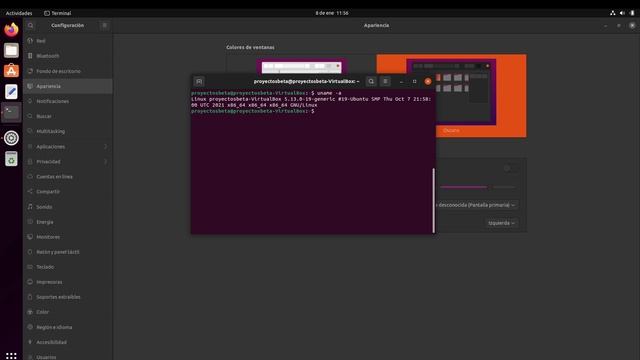Open Compartir settings
640x360 pixels.
pyautogui.click(x=68, y=191)
